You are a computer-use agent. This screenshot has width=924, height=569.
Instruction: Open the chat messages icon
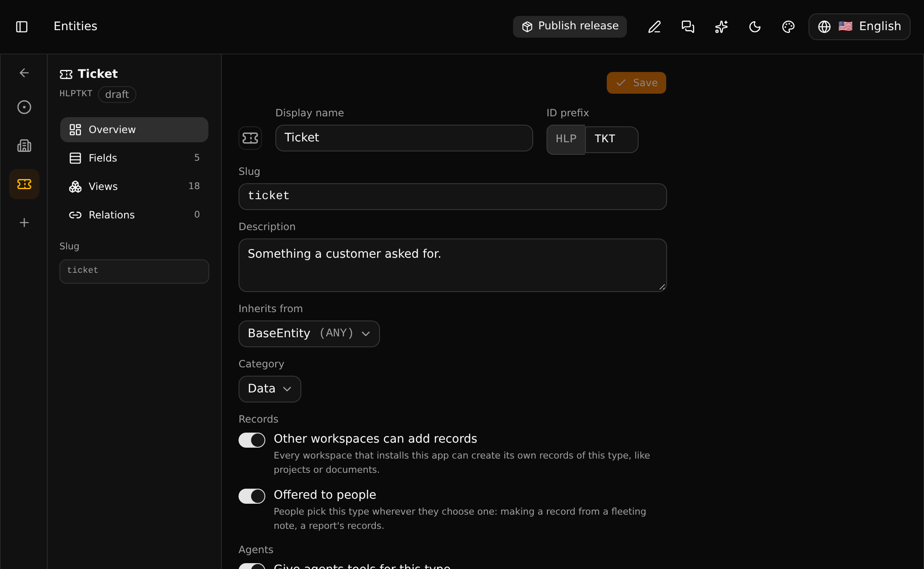688,27
